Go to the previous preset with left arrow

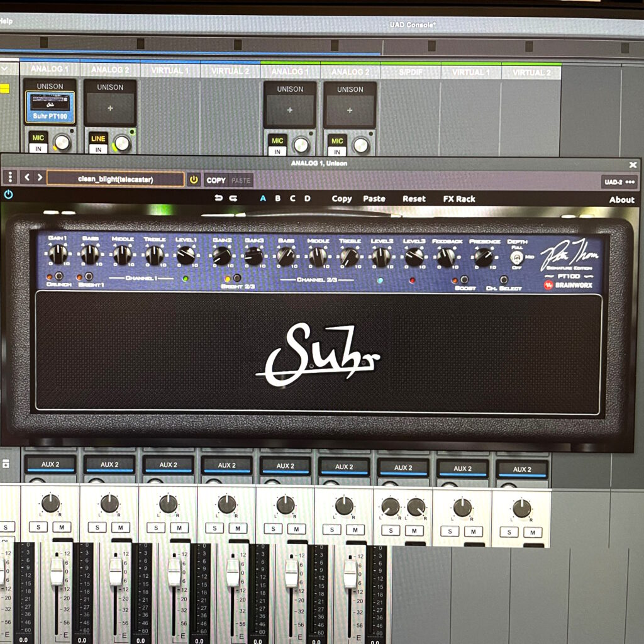(x=27, y=178)
